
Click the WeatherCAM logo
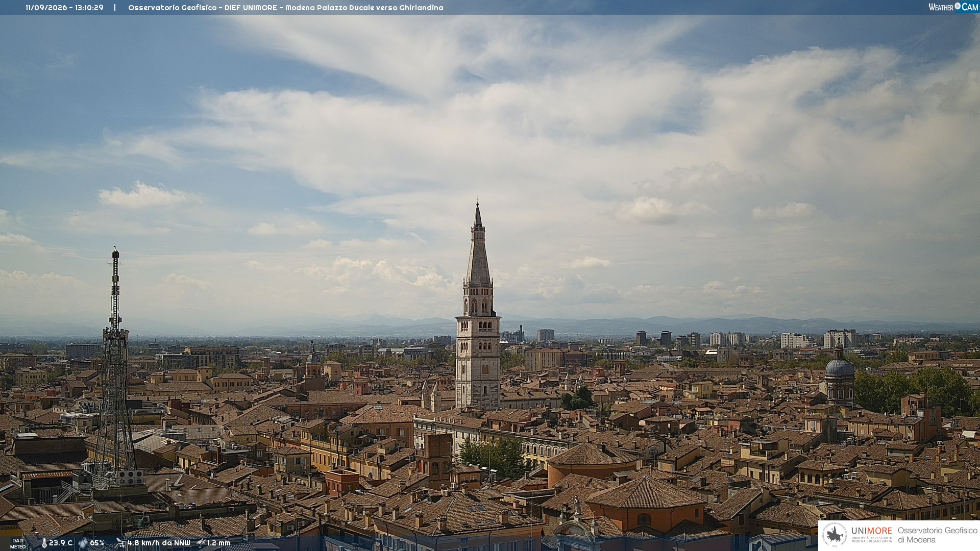pos(953,7)
